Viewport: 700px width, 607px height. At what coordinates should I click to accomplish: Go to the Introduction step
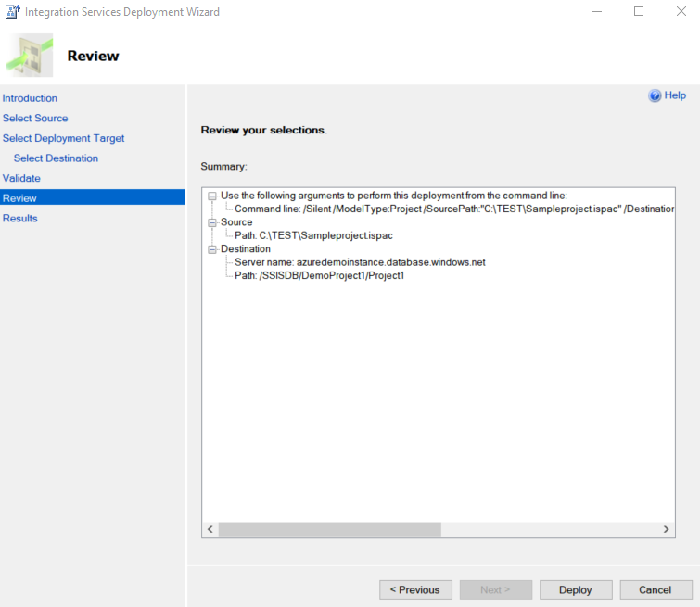[30, 98]
